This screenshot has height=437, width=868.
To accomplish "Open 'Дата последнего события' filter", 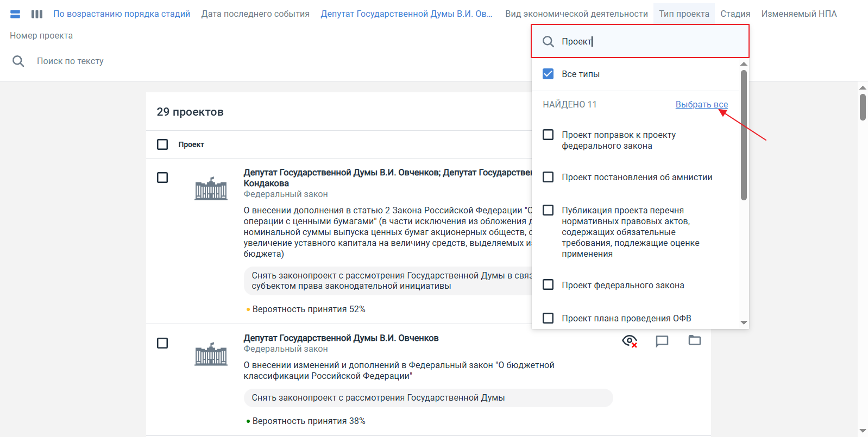I will (x=255, y=14).
